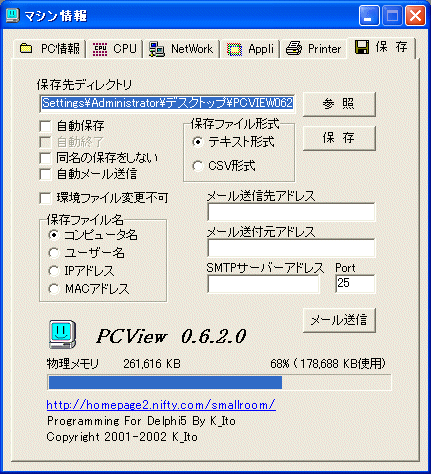
Task: Check 環境ファイル変更不可 checkbox
Action: click(x=45, y=198)
